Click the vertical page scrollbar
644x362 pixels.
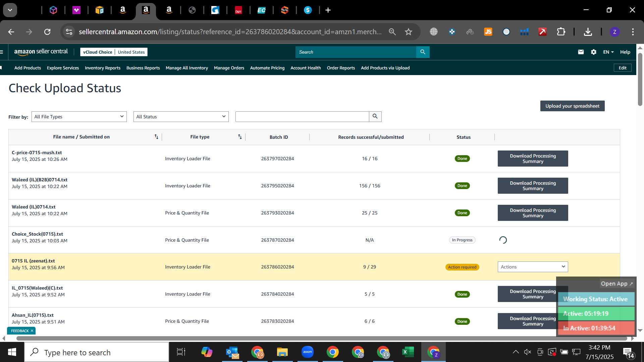pos(640,79)
